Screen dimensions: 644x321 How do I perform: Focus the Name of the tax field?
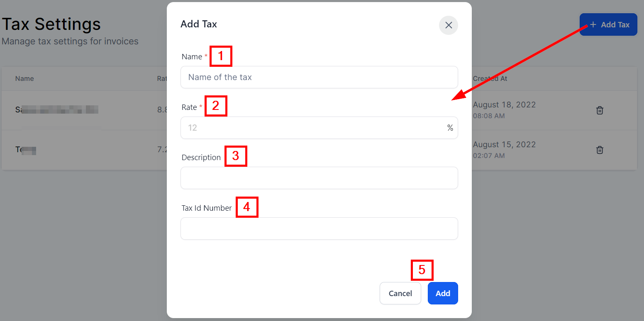(x=319, y=77)
